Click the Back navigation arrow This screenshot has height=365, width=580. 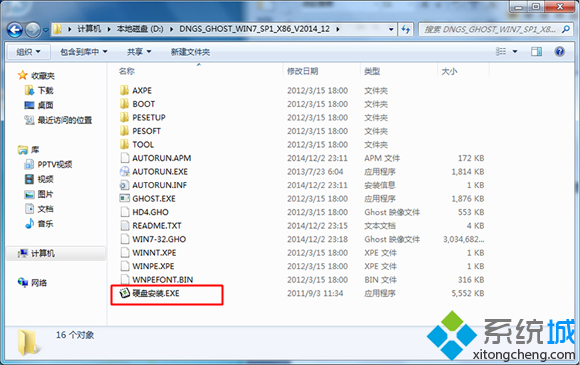point(15,30)
